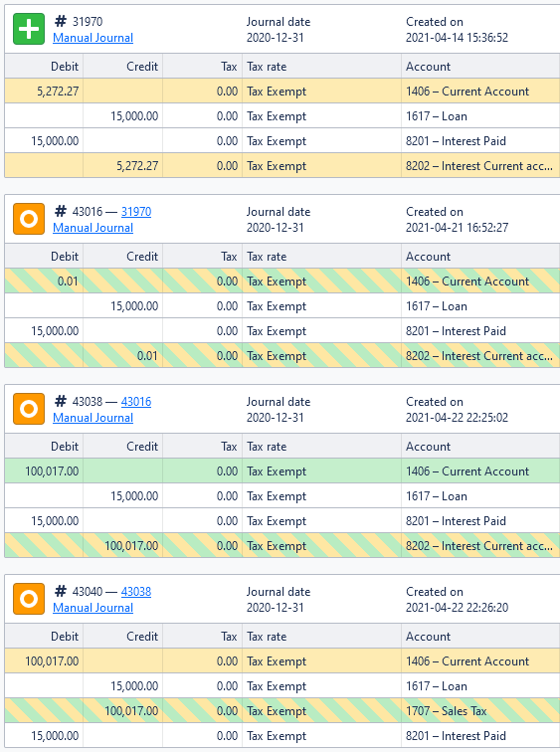Click 15,000.00 credit on Loan row in journal 43040
The width and height of the screenshot is (560, 752).
123,685
